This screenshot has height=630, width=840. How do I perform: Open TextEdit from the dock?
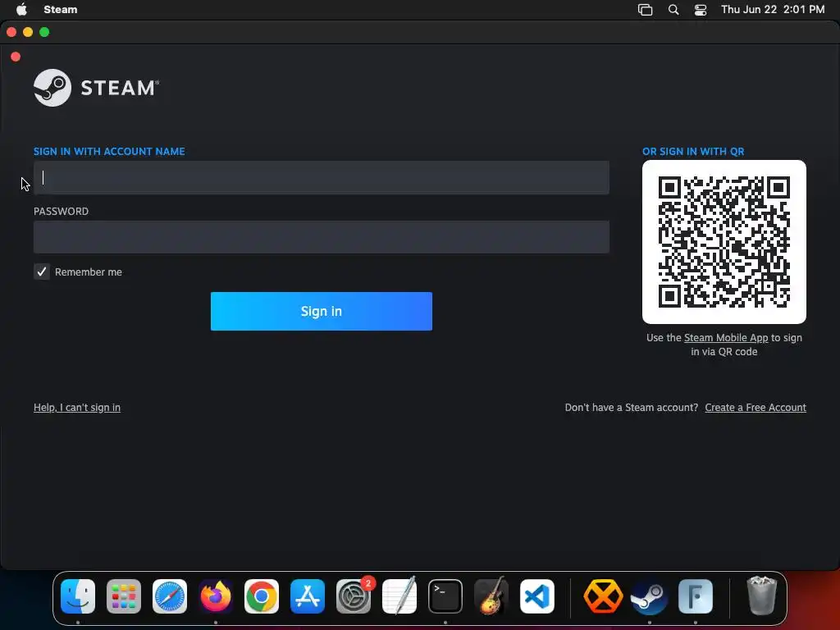[399, 596]
